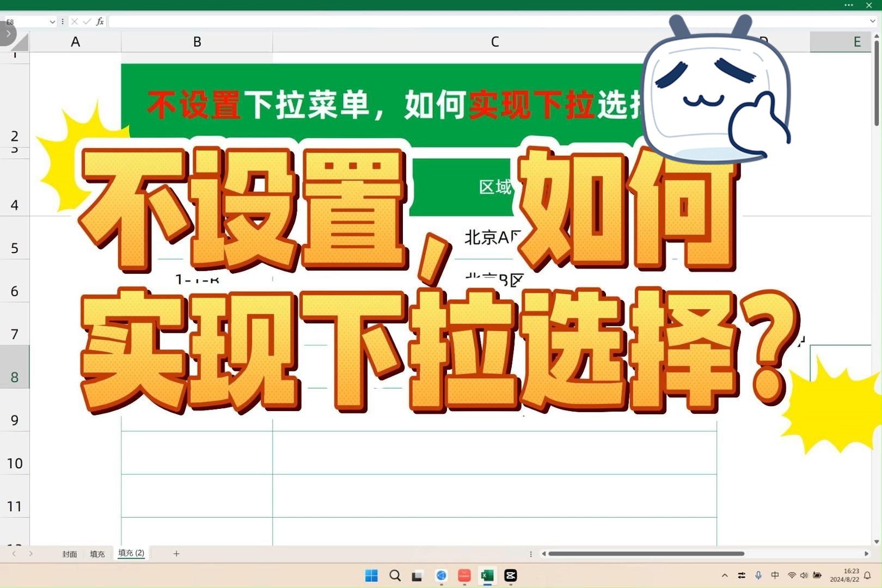Open the title bar three-dots menu
This screenshot has width=882, height=588.
(849, 5)
